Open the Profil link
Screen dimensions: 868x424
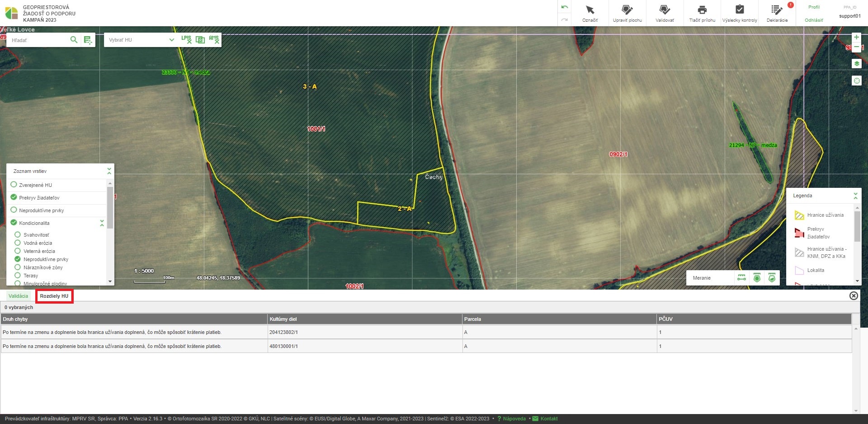point(814,7)
